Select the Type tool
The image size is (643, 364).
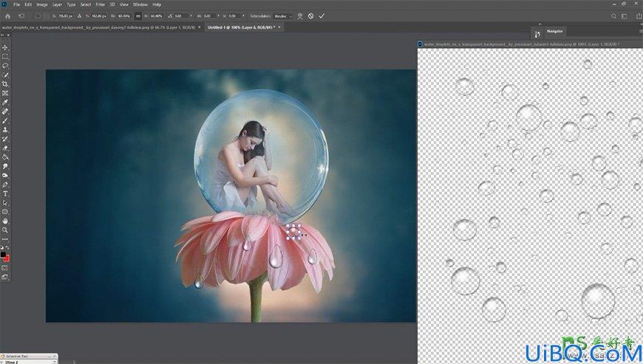[x=5, y=193]
